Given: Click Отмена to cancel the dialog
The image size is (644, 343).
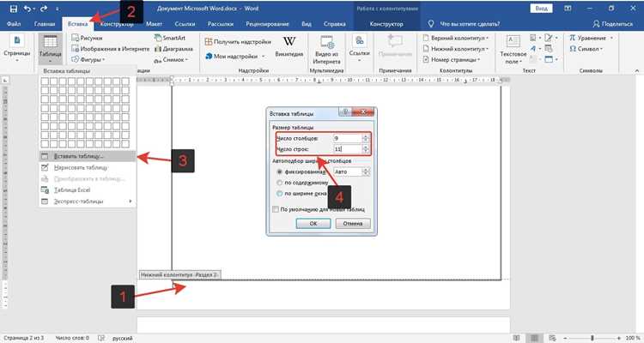Looking at the screenshot, I should pyautogui.click(x=353, y=224).
